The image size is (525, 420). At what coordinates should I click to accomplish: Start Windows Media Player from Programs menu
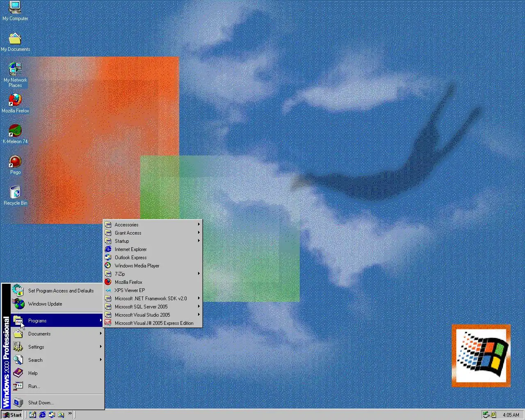153,266
